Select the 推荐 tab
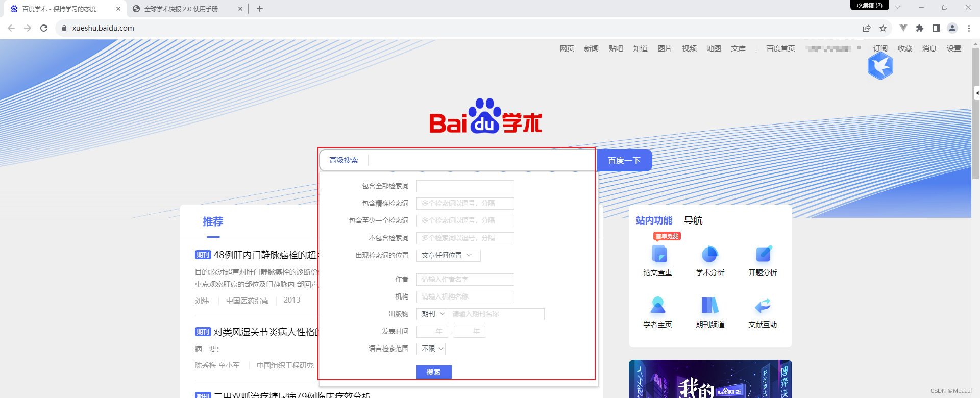The width and height of the screenshot is (980, 398). point(213,221)
